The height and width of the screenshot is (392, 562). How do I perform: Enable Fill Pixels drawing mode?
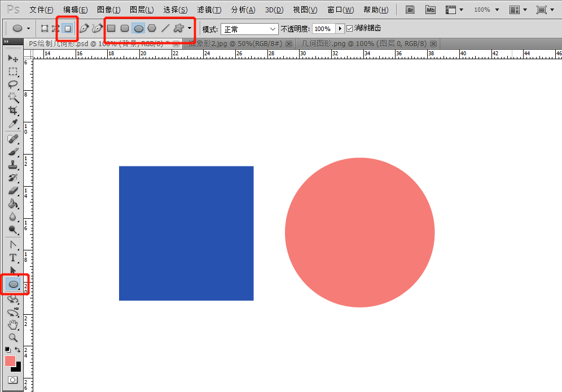(67, 28)
